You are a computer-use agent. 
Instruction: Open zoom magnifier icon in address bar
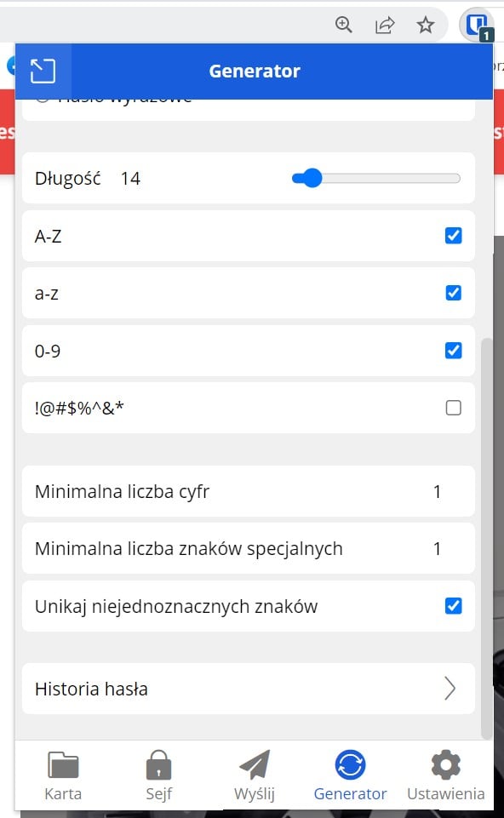(343, 25)
